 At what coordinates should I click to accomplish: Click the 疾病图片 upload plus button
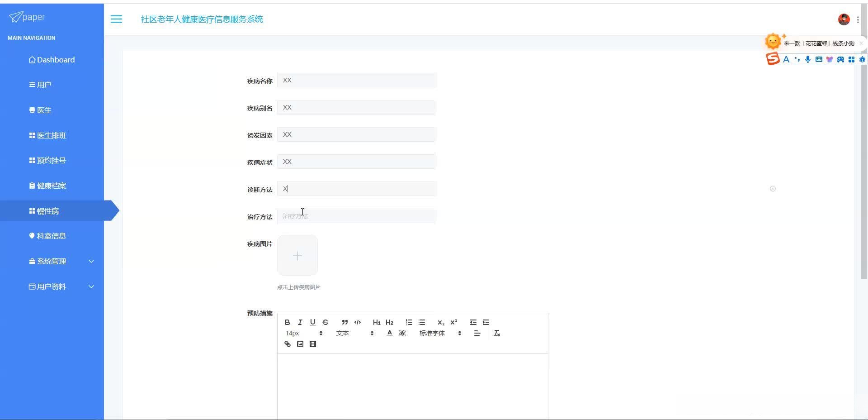click(297, 256)
